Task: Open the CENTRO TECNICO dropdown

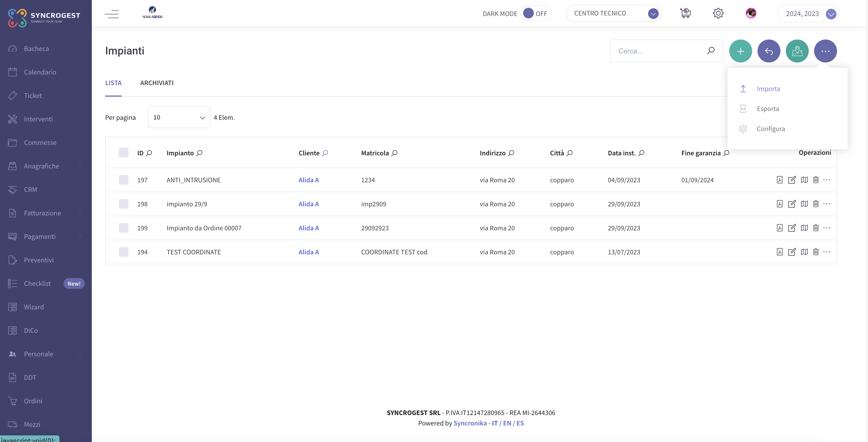Action: 614,13
